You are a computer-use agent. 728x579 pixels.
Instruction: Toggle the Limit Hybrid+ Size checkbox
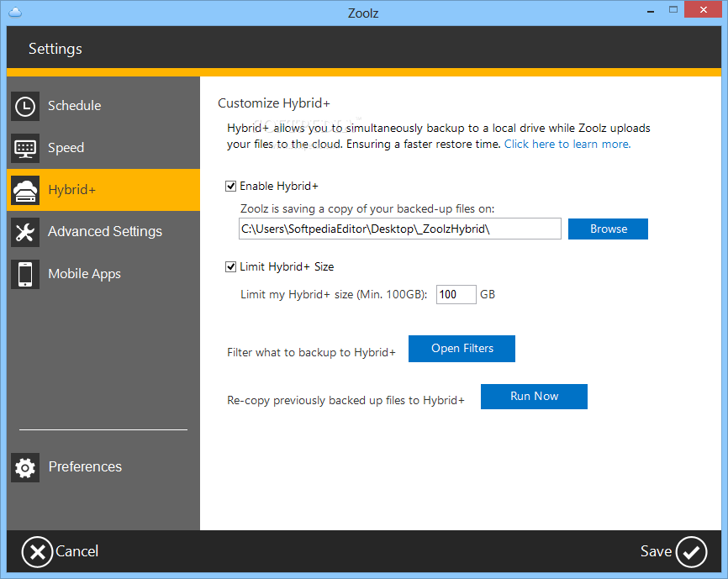pyautogui.click(x=230, y=267)
